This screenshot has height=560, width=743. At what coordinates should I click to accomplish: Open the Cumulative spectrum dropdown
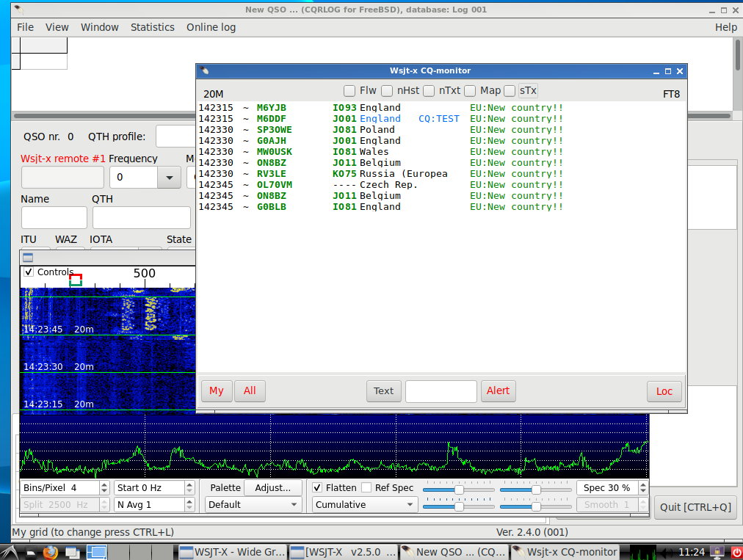(365, 504)
